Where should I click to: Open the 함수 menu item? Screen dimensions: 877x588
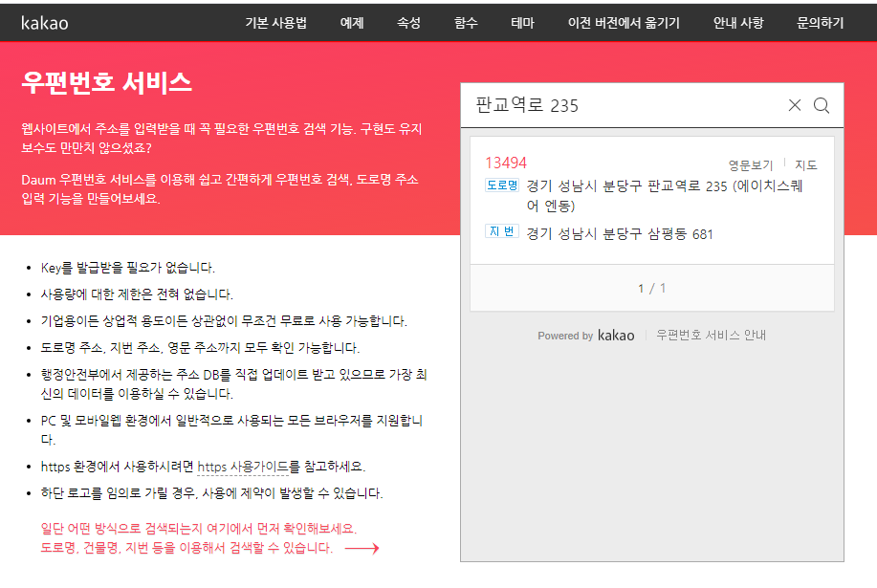[466, 23]
